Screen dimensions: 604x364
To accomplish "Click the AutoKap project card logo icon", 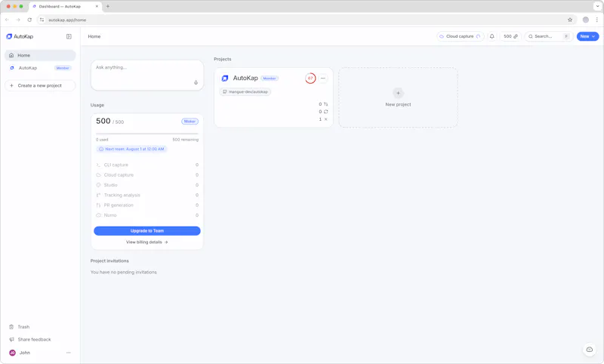I will tap(225, 79).
